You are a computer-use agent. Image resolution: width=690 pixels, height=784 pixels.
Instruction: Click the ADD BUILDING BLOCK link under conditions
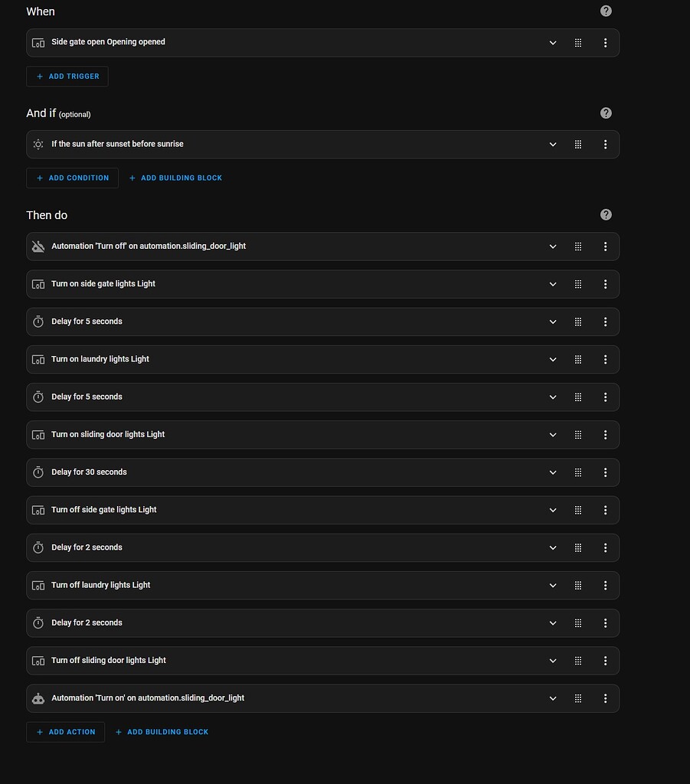[175, 178]
